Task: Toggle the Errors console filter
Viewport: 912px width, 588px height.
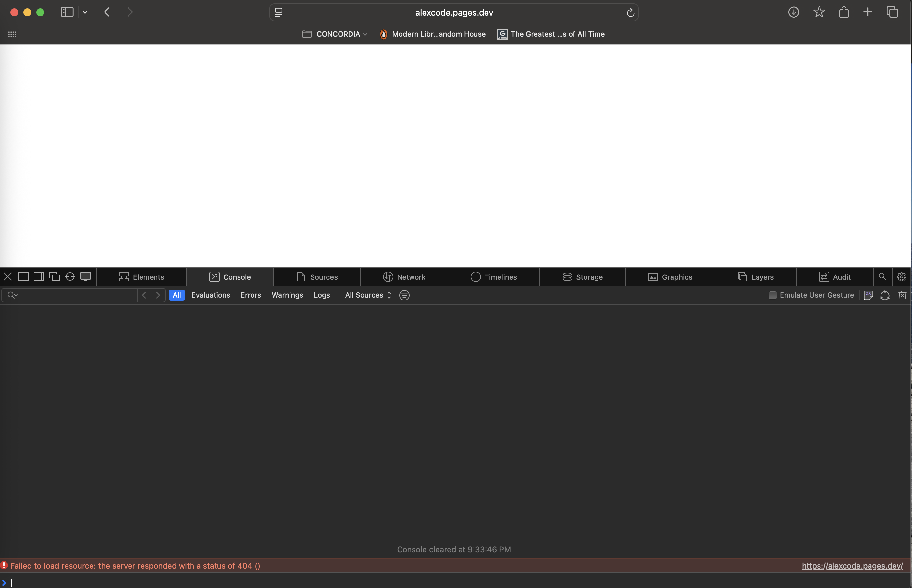Action: click(x=251, y=295)
